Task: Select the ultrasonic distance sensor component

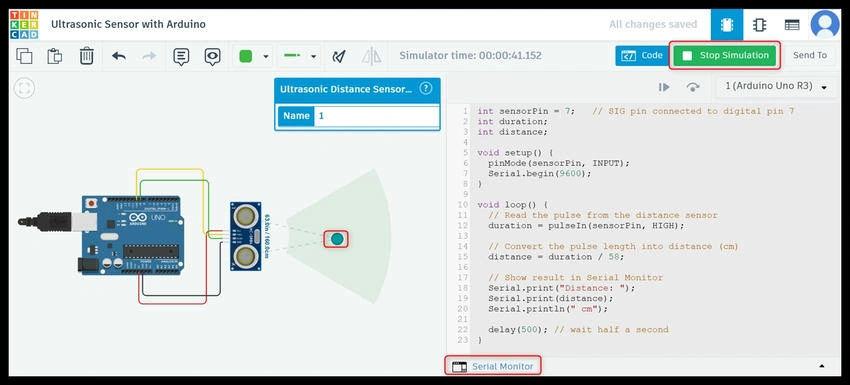Action: coord(245,236)
